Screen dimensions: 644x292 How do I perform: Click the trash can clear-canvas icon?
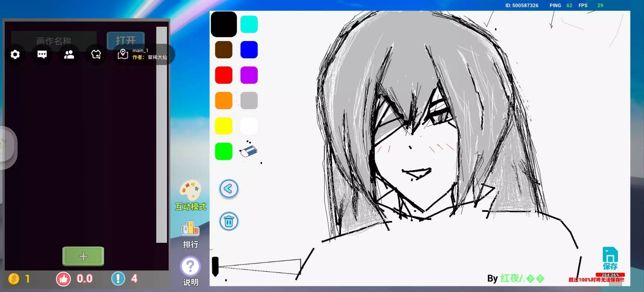(229, 221)
